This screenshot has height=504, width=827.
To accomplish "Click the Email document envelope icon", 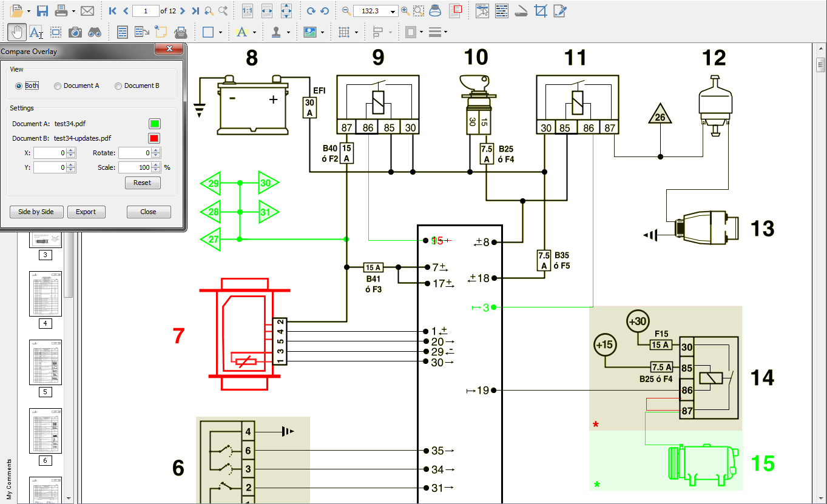I will (x=87, y=11).
